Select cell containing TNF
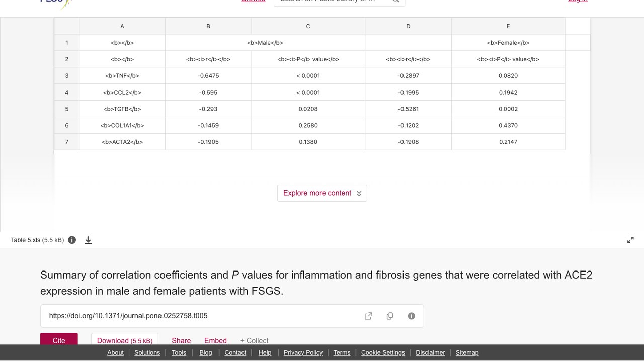This screenshot has width=644, height=362. [x=122, y=75]
